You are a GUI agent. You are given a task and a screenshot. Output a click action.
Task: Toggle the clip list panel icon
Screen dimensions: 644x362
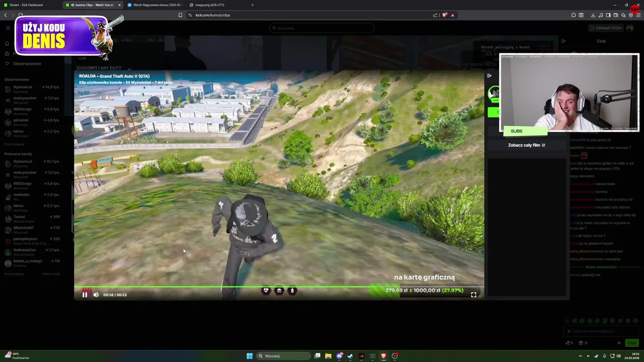(489, 76)
